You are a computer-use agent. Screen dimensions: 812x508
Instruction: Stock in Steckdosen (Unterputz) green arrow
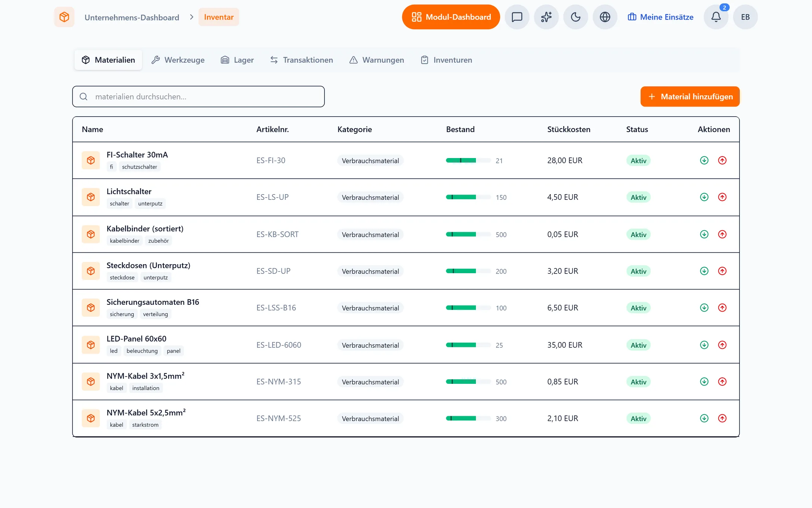tap(704, 271)
